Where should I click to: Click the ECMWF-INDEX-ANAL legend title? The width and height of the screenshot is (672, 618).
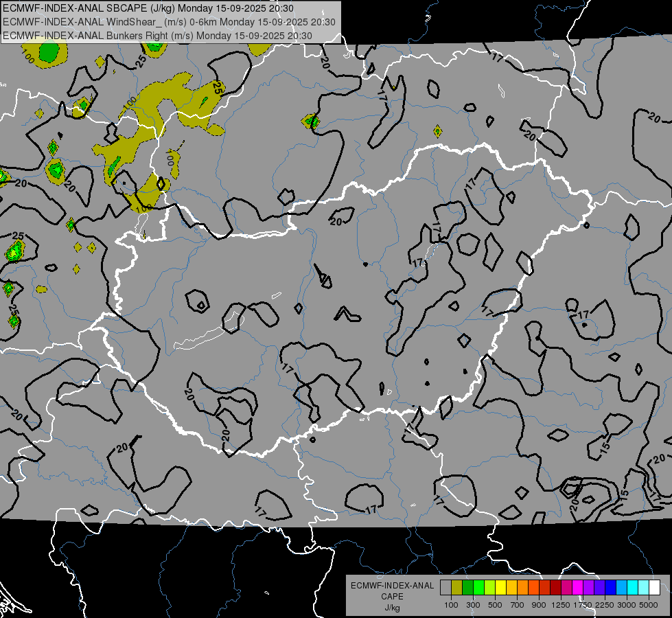392,586
